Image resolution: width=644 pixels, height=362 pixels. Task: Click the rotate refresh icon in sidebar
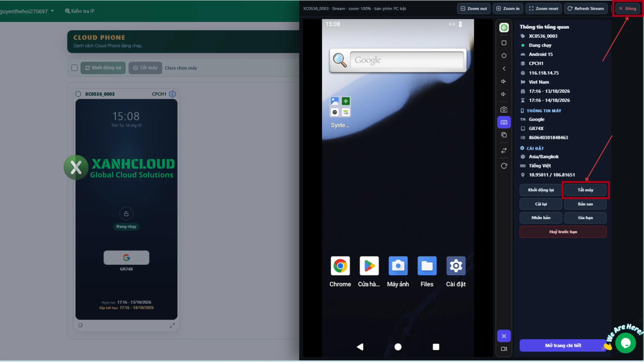(x=504, y=166)
